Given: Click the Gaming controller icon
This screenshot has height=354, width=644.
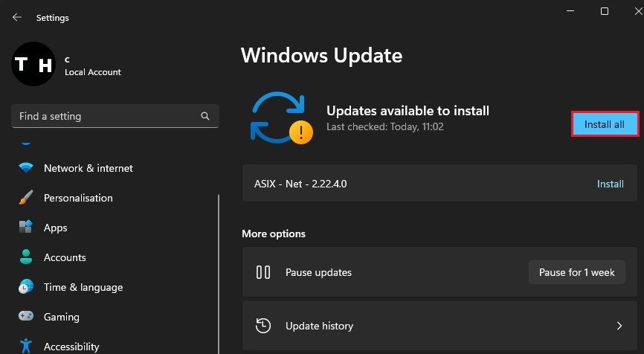Looking at the screenshot, I should pos(26,317).
